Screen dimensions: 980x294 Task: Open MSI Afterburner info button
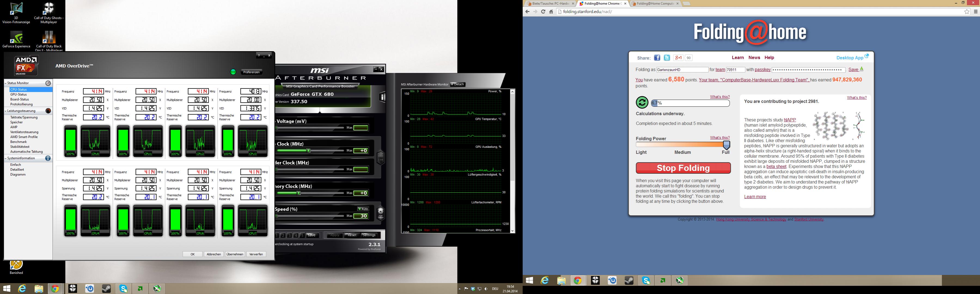pos(382,97)
